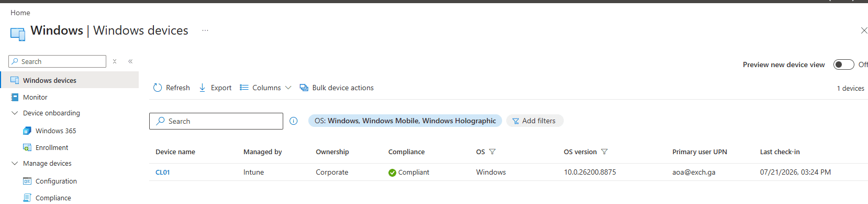Go to Home breadcrumb
Image resolution: width=868 pixels, height=204 pixels.
click(20, 13)
